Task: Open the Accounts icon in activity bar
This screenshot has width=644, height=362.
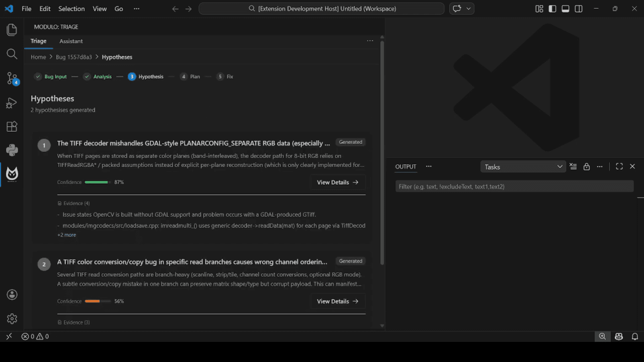Action: [12, 295]
